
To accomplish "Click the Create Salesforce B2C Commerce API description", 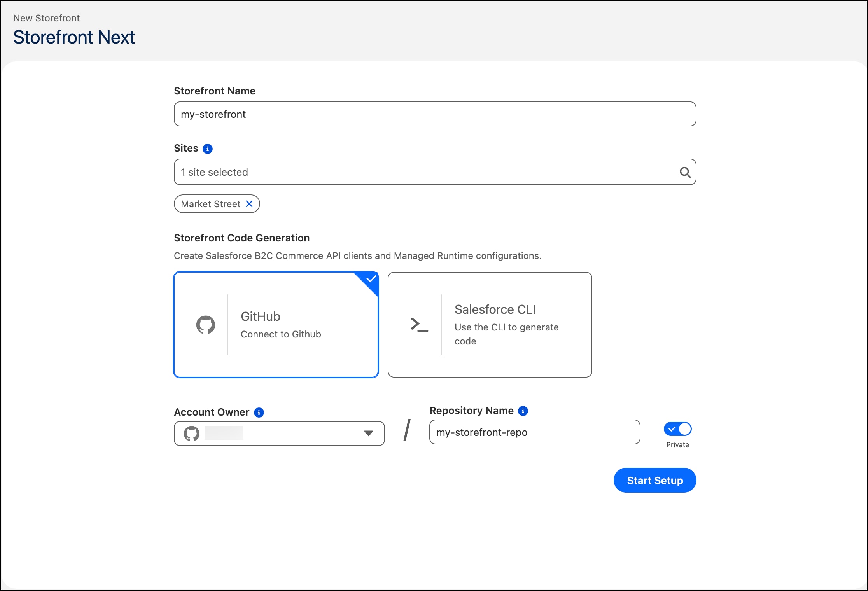I will 358,256.
